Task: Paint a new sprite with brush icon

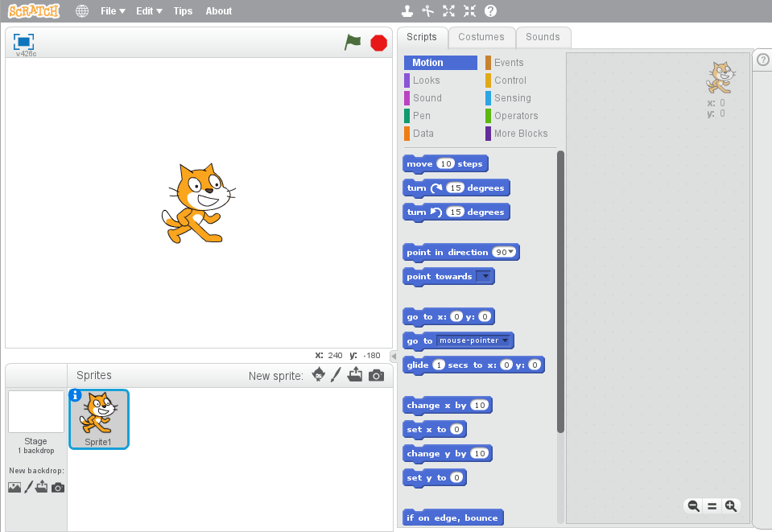Action: click(x=336, y=375)
